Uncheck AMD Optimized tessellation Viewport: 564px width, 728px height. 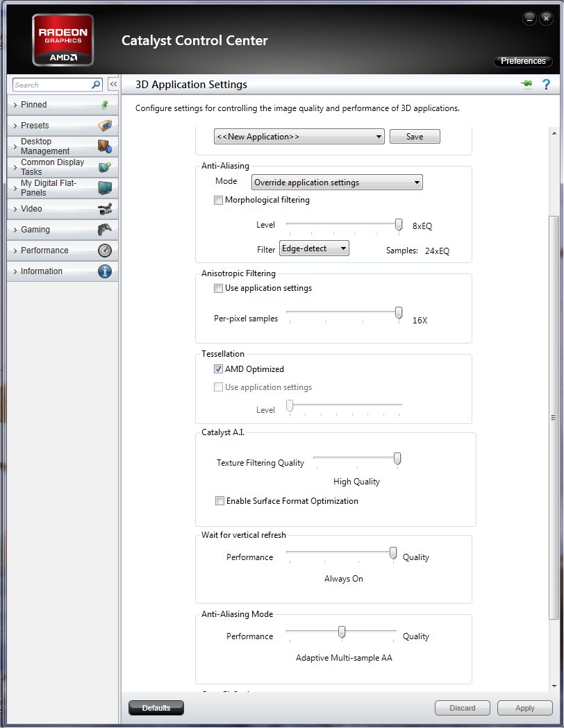(x=218, y=369)
